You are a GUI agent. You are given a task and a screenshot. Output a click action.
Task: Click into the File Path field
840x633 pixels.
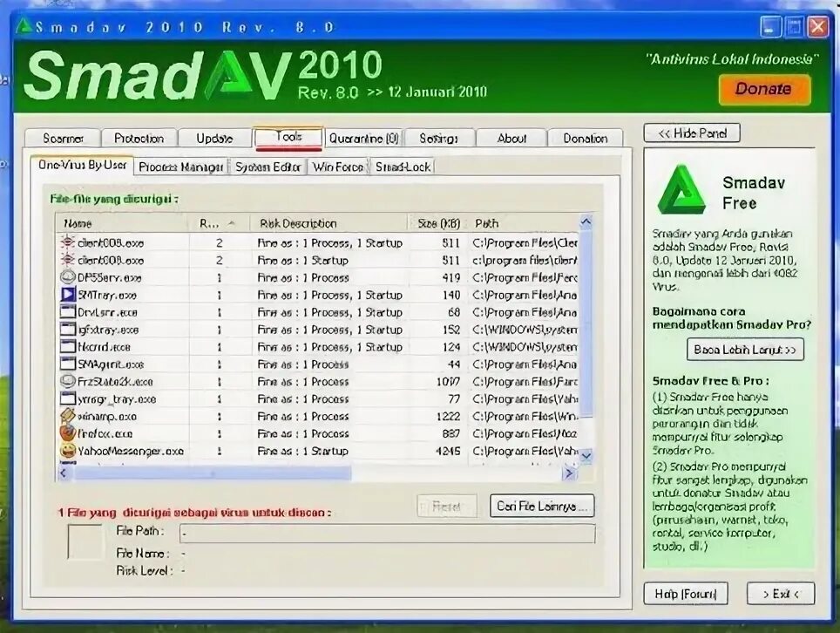click(387, 534)
